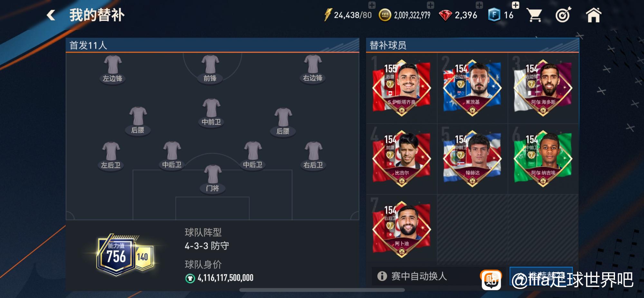This screenshot has height=298, width=644.
Task: Select the 前锋 striker position slot
Action: (x=210, y=69)
